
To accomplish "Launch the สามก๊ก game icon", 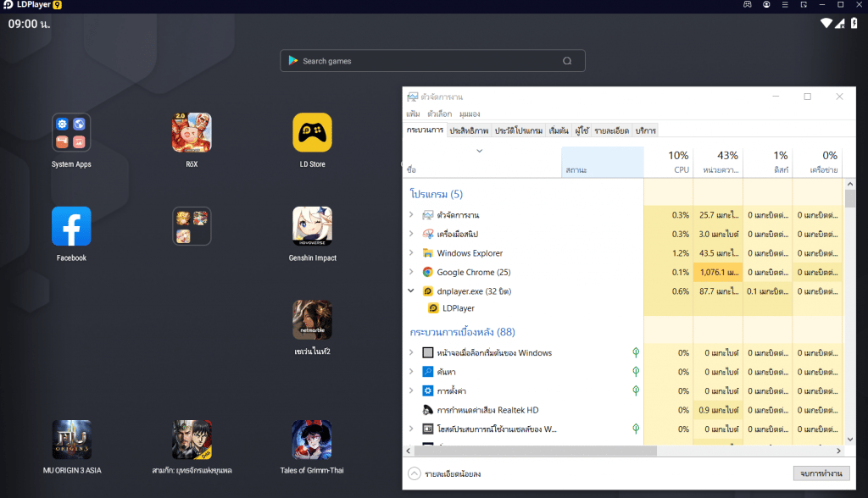I will click(x=192, y=440).
